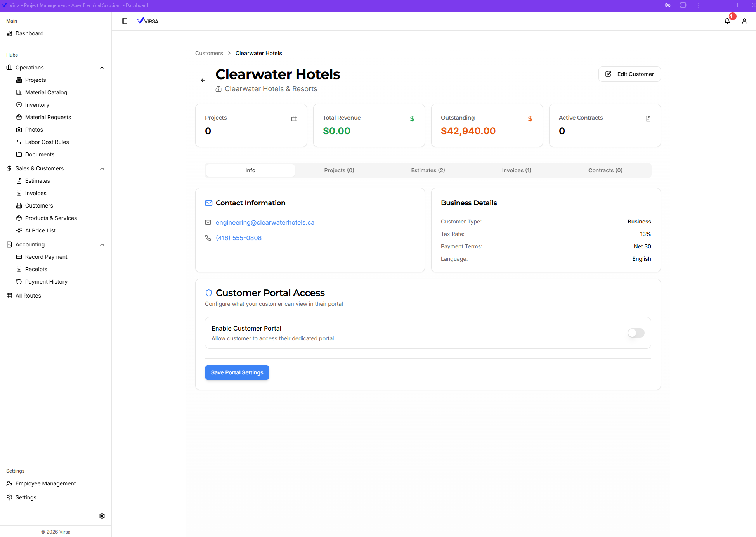Collapse the Accounting section
The height and width of the screenshot is (537, 756).
[x=102, y=244]
